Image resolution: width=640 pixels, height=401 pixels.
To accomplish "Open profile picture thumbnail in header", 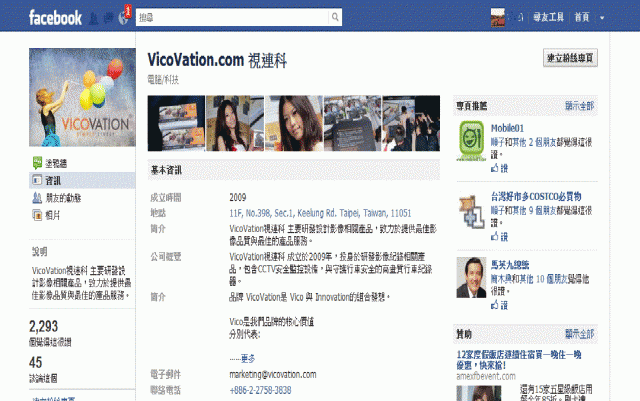I will click(x=498, y=18).
